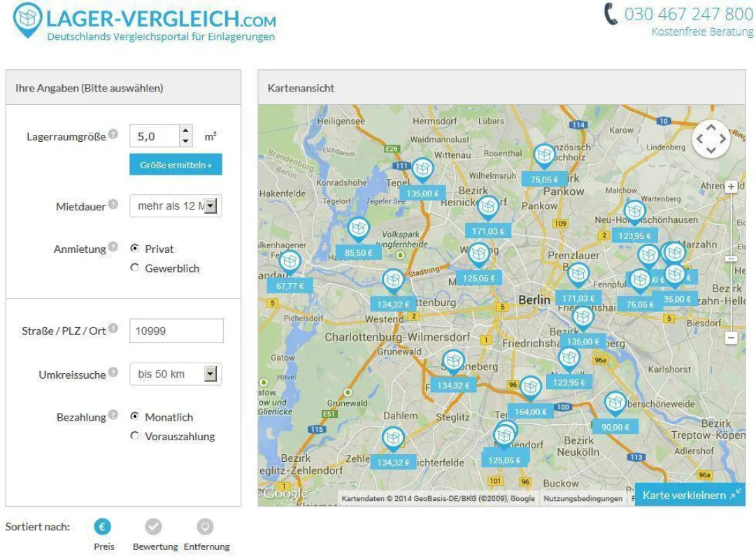Decrease storage size with down arrow

tap(185, 140)
